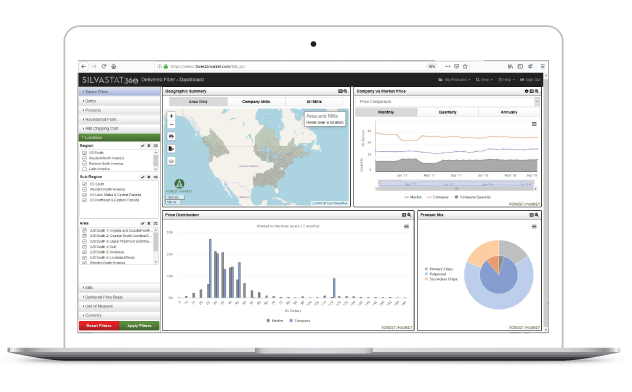632x392 pixels.
Task: Click the Reset Filters button
Action: (99, 326)
